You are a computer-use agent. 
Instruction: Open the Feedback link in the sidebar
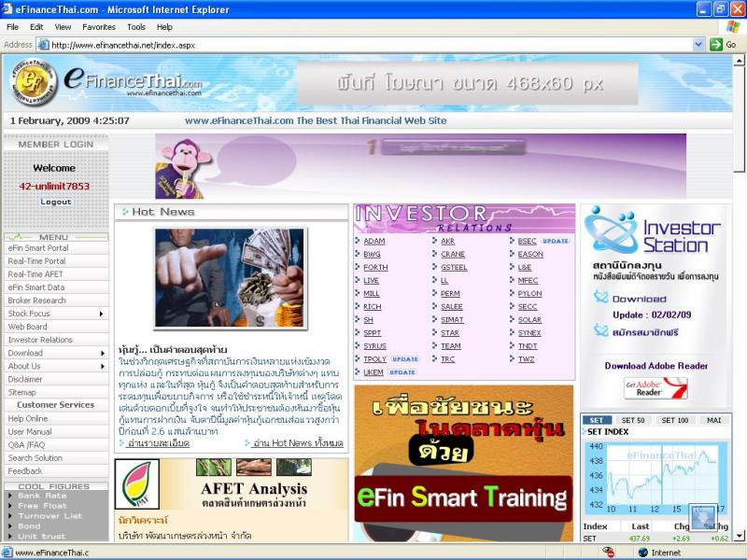coord(25,471)
